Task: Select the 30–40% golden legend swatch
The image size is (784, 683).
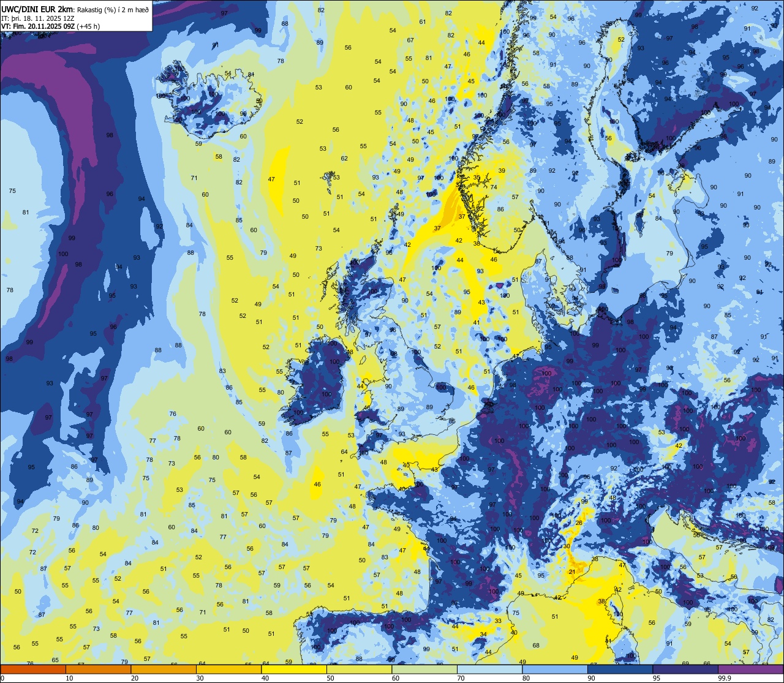Action: (228, 669)
